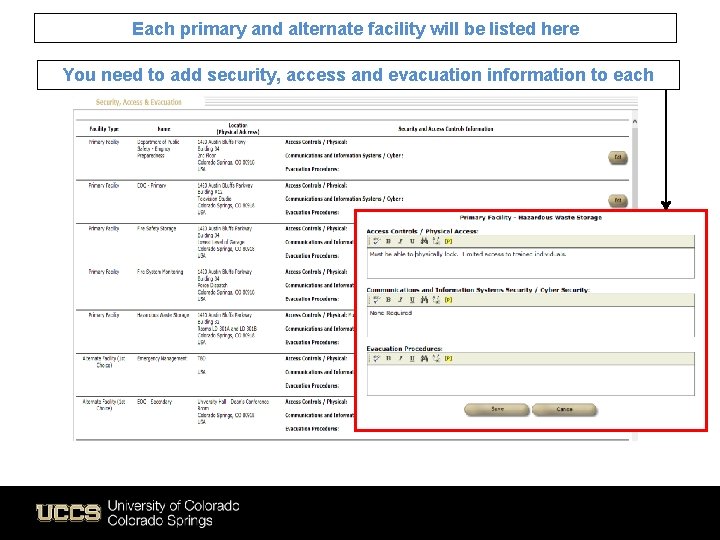Click facility name EOC - Secondary
Viewport: 720px width, 540px height.
154,402
